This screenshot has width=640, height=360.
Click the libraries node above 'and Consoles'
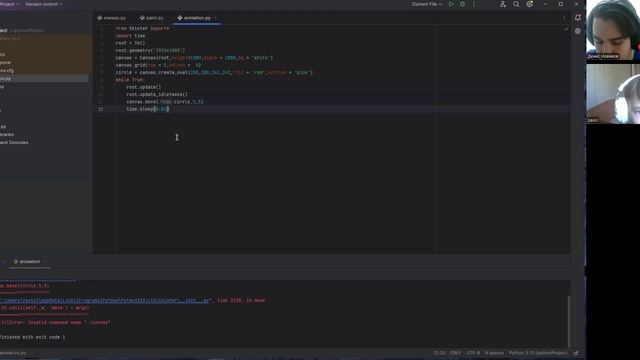(x=7, y=134)
